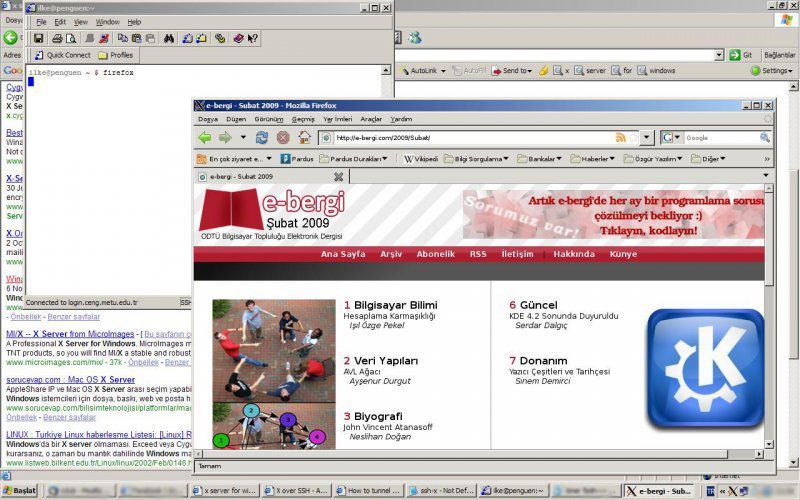Open the Profiles folder in SSH client
Viewport: 800px width, 500px height.
click(x=115, y=55)
